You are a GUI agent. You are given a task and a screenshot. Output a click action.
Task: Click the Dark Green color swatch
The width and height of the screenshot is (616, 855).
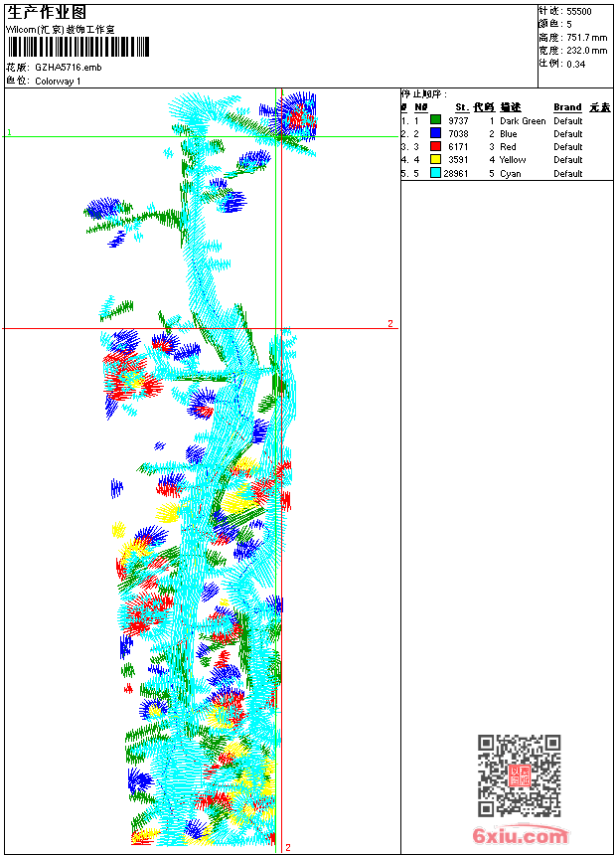[435, 120]
